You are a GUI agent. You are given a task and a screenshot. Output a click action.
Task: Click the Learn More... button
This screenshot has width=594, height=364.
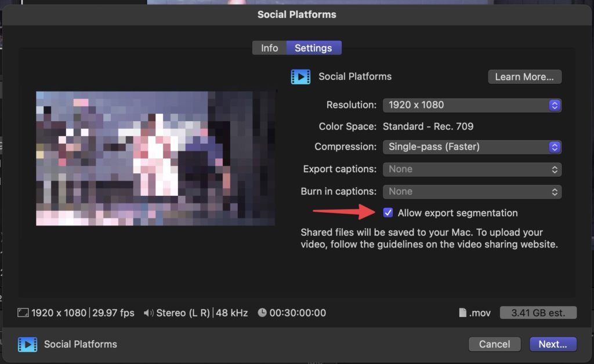tap(524, 77)
